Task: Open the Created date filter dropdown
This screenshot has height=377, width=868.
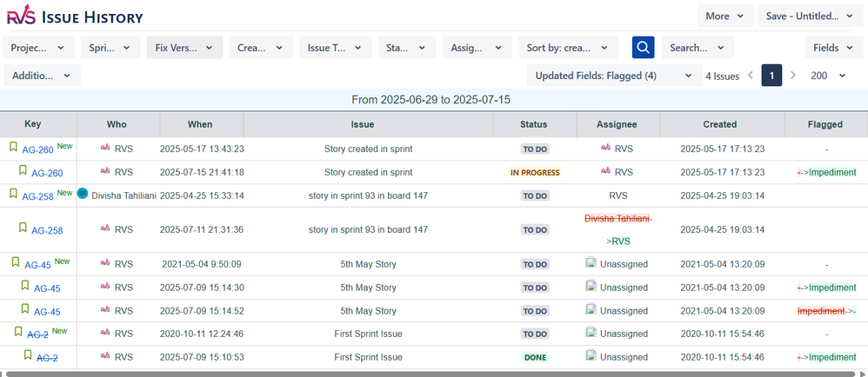Action: tap(261, 48)
